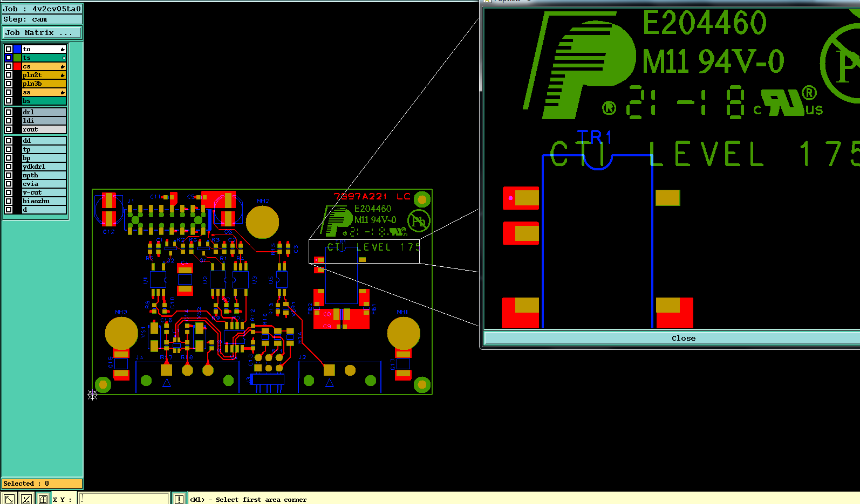Select the rout layer name

click(44, 129)
